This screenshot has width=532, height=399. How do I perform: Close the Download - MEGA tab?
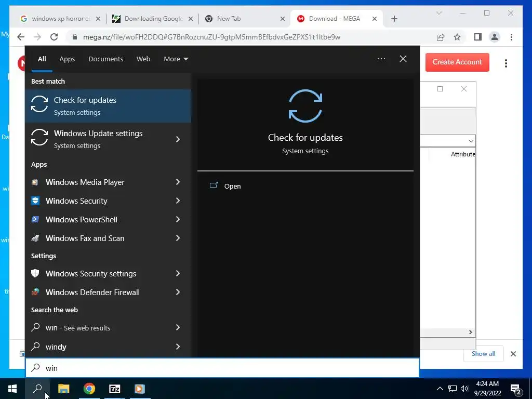coord(375,19)
